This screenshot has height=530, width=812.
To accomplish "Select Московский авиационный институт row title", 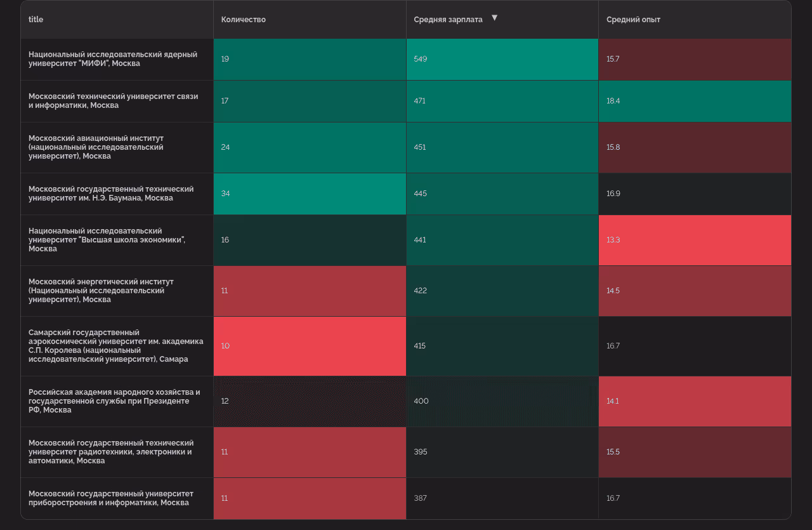I will [96, 147].
